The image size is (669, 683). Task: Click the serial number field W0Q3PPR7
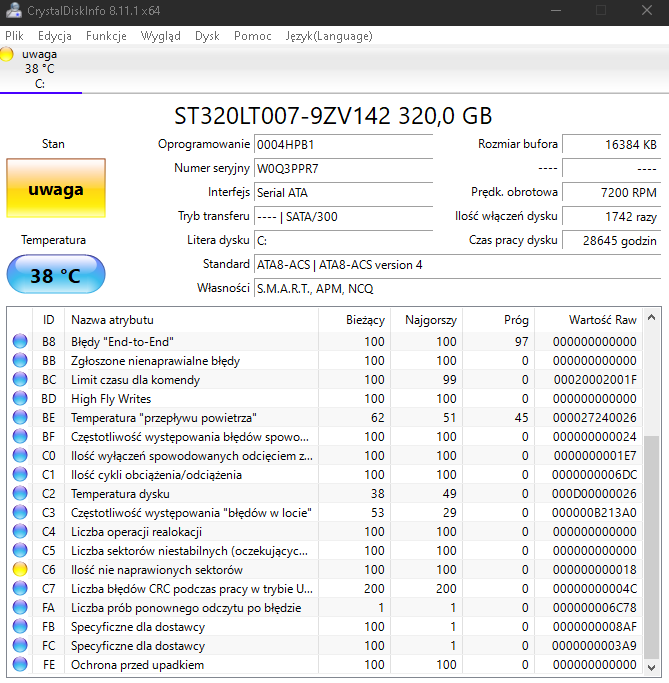click(x=343, y=169)
